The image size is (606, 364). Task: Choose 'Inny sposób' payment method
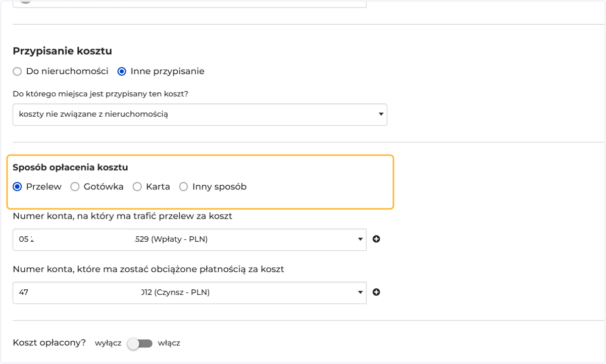(x=183, y=187)
